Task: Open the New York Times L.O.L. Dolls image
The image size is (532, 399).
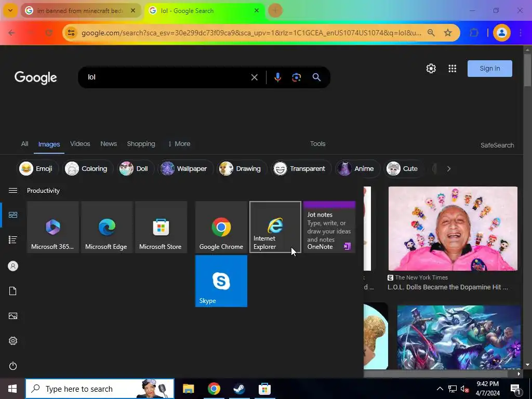Action: [453, 229]
